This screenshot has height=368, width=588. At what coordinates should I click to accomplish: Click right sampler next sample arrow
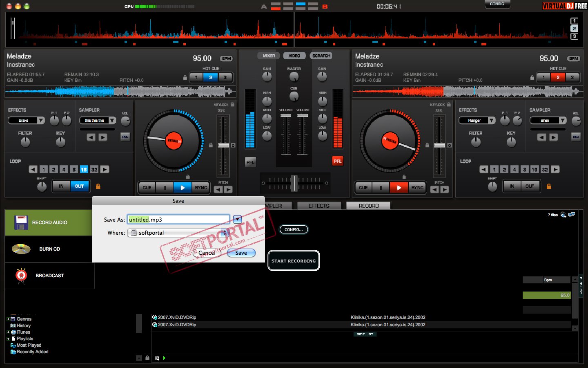(553, 137)
